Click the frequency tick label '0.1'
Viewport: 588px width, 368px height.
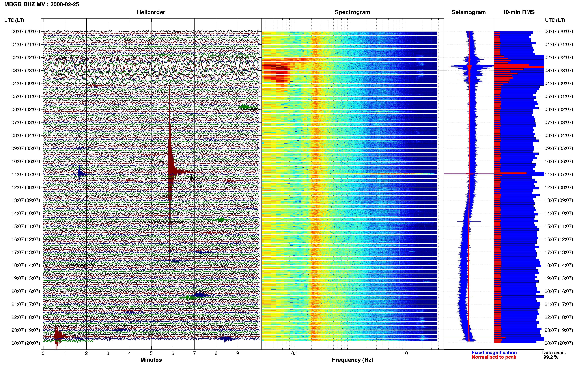(295, 353)
